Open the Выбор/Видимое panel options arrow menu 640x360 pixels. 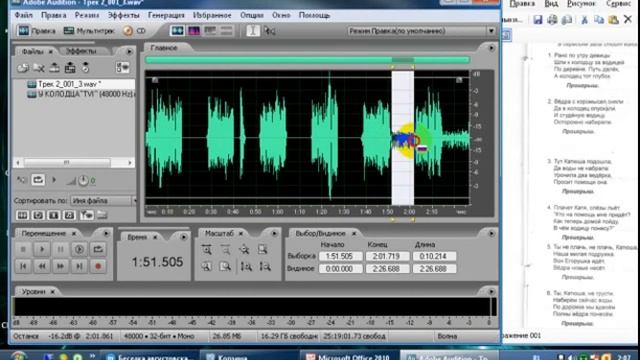tap(491, 233)
